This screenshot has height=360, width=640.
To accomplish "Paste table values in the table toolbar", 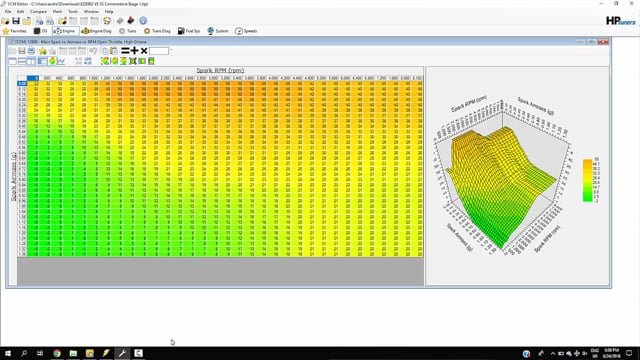I will [114, 51].
